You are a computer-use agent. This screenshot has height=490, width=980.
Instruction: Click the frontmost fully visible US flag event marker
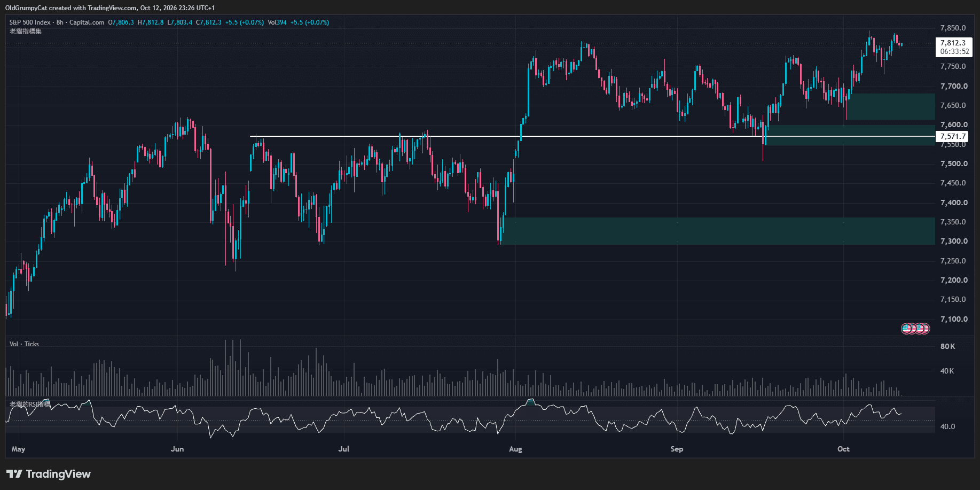point(907,329)
